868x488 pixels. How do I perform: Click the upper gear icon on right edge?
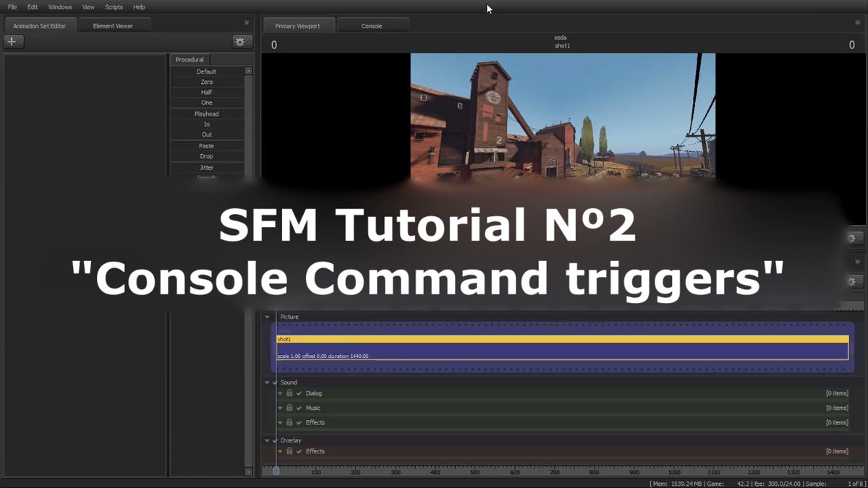[853, 237]
